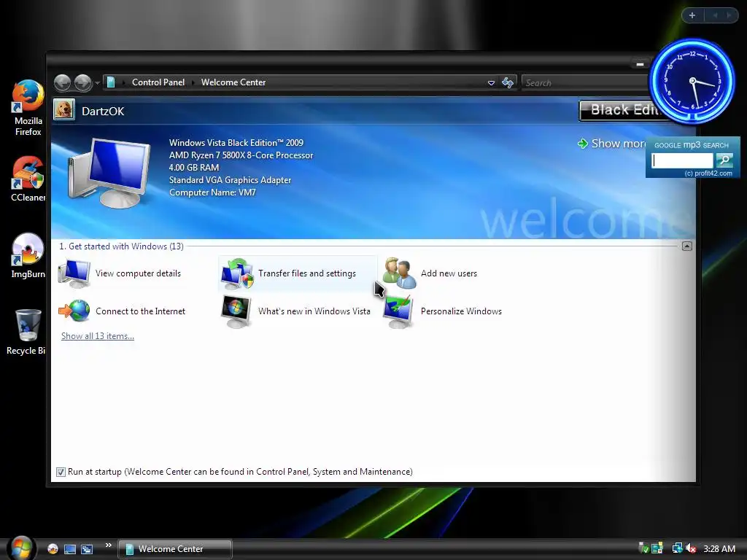Image resolution: width=747 pixels, height=560 pixels.
Task: Click the Windows Start orb
Action: (21, 548)
